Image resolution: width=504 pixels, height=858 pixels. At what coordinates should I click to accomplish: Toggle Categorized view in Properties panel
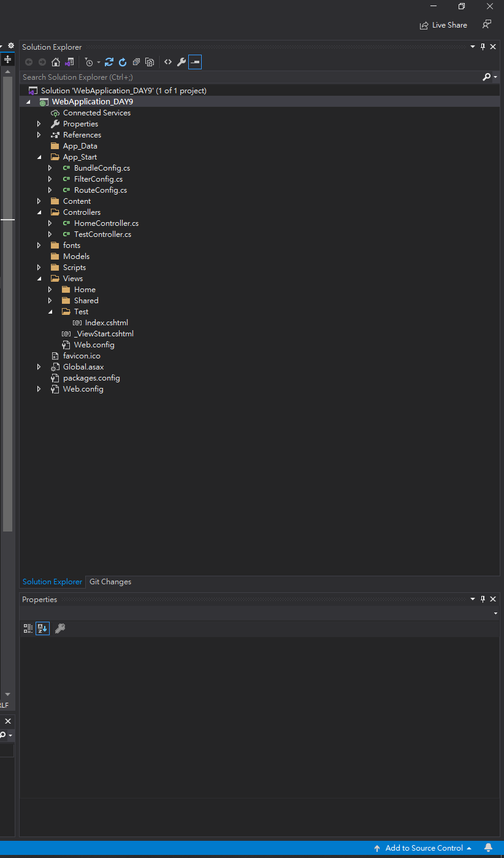(28, 628)
